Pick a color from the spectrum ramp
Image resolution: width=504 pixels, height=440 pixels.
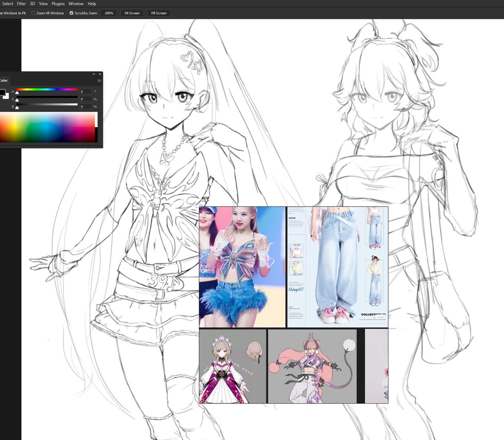(x=47, y=127)
